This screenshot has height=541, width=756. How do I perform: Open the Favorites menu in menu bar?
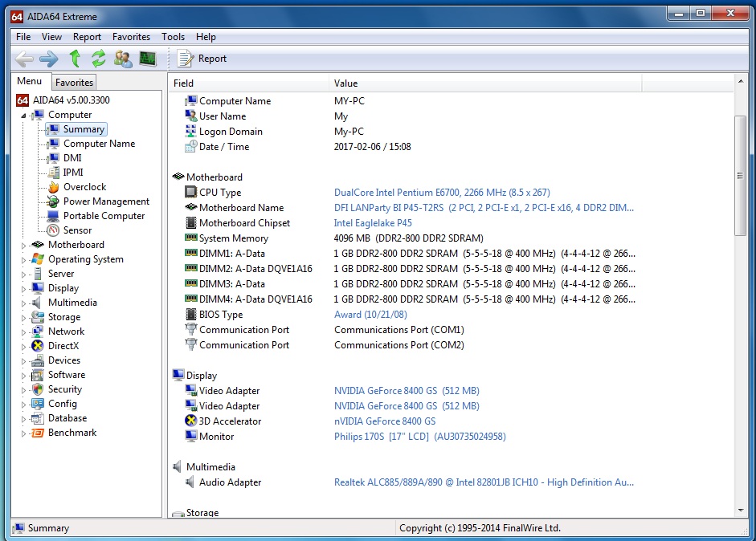pos(131,37)
